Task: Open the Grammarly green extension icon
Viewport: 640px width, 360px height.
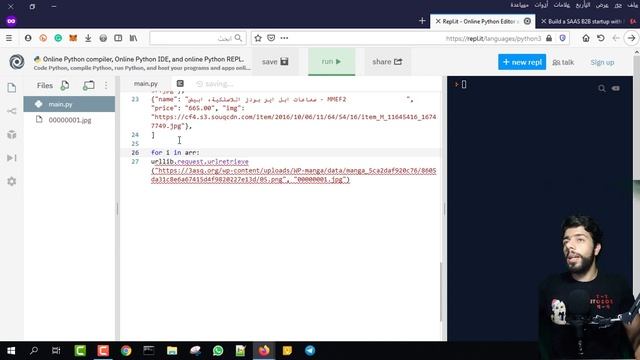Action: (x=58, y=38)
